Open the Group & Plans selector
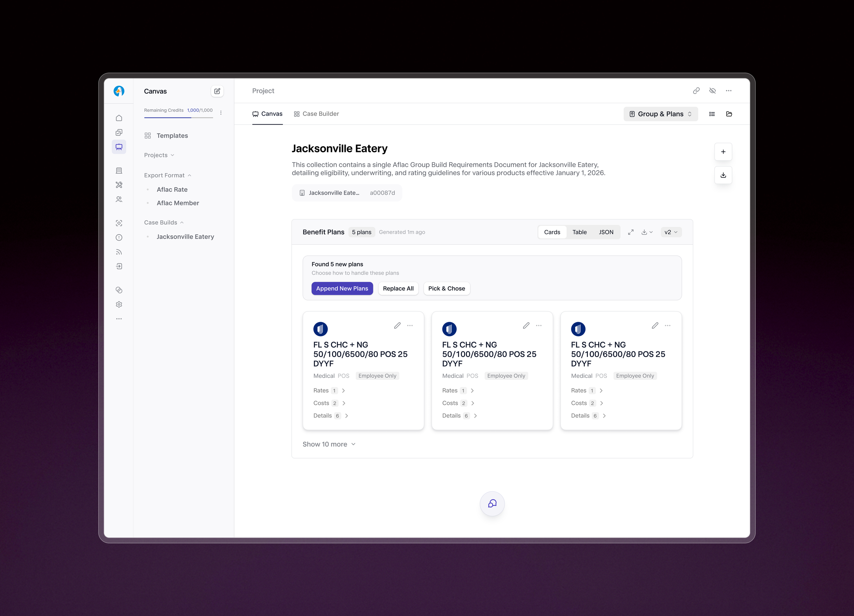 (660, 114)
